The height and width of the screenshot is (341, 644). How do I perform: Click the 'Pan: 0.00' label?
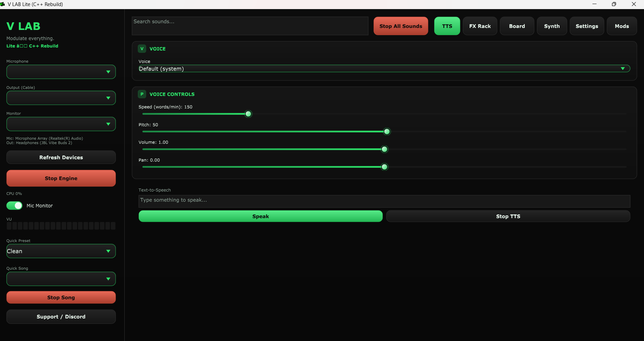(x=149, y=160)
